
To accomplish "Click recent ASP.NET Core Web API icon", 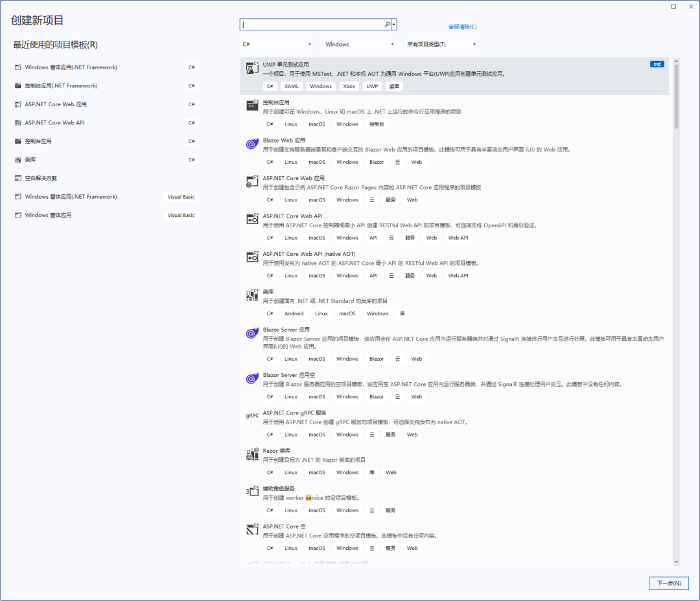I will (x=18, y=122).
